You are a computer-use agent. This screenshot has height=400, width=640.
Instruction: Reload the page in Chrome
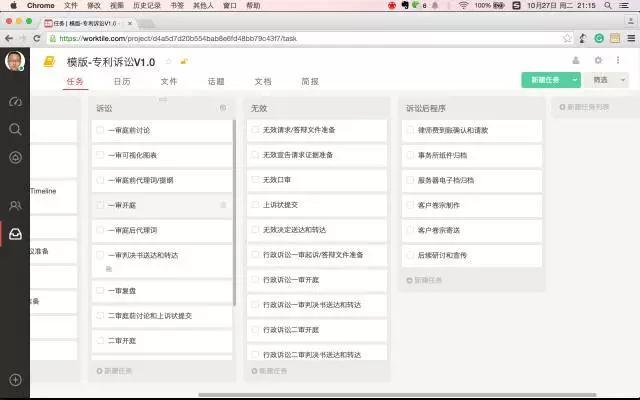[37, 38]
